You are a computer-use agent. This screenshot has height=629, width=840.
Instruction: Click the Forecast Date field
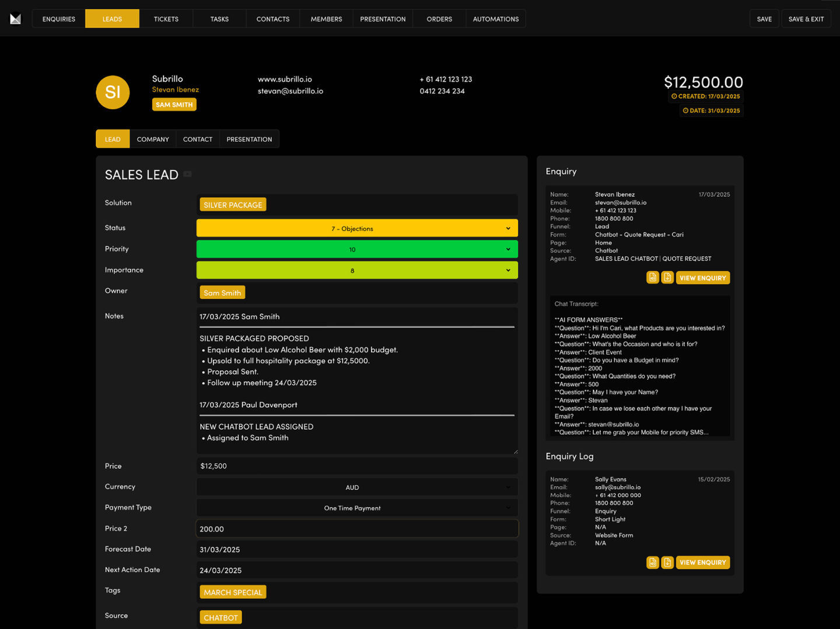356,550
